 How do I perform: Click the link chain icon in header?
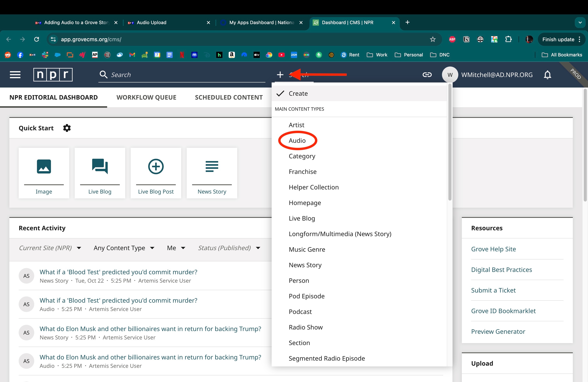(x=427, y=75)
